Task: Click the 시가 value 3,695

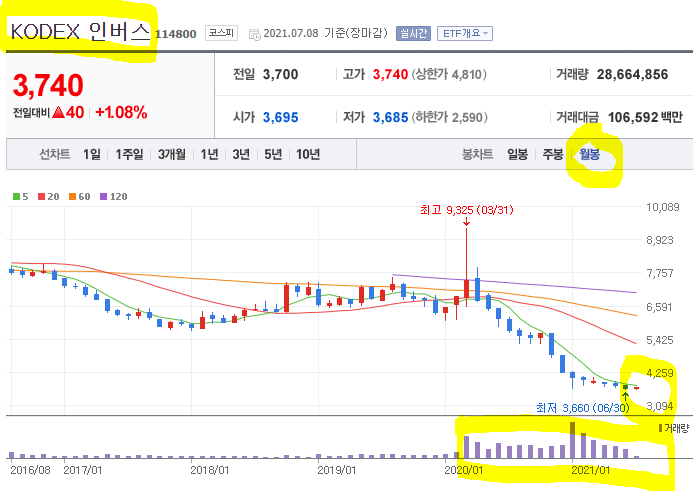Action: pos(281,118)
